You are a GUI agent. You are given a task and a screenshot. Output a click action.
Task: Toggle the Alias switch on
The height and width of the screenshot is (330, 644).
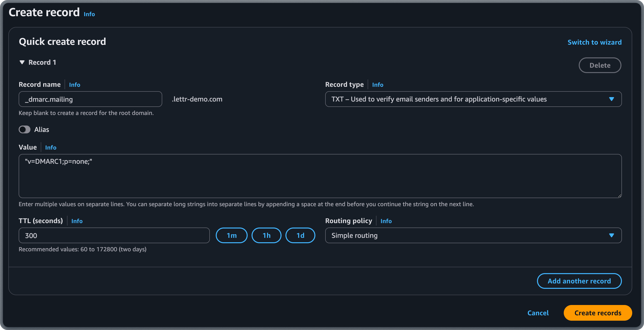pyautogui.click(x=25, y=129)
